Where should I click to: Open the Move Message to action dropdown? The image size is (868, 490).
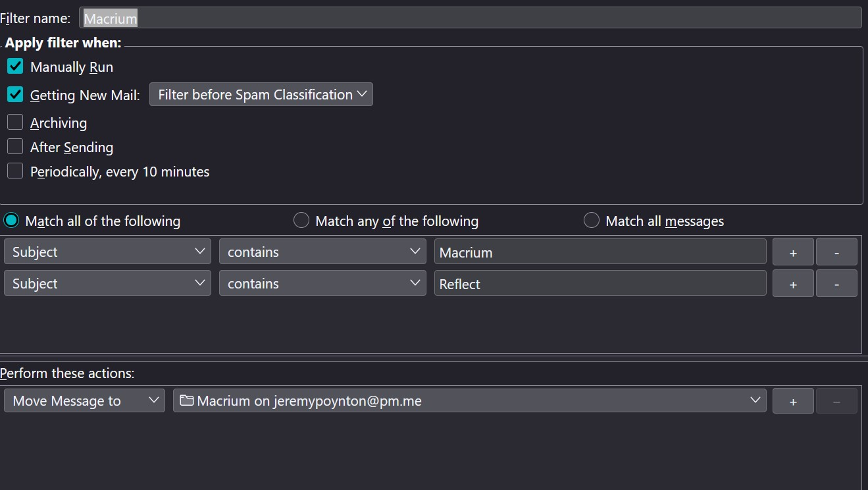[84, 400]
